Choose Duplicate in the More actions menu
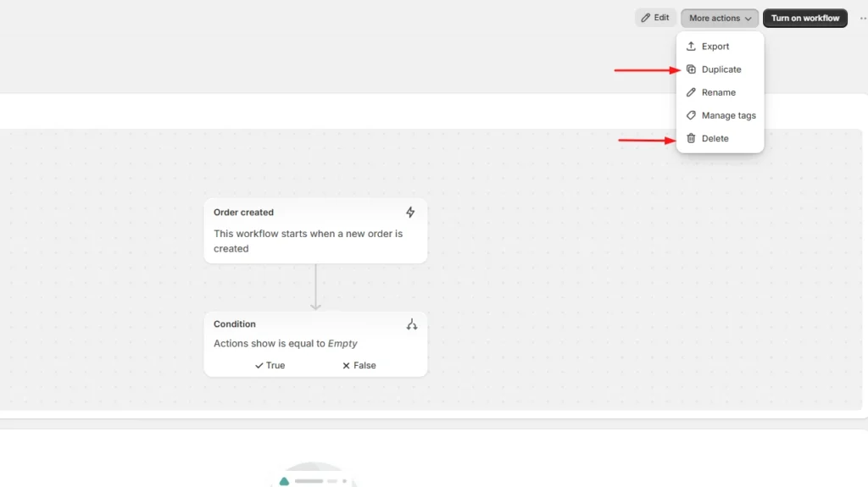The height and width of the screenshot is (487, 868). click(x=720, y=69)
